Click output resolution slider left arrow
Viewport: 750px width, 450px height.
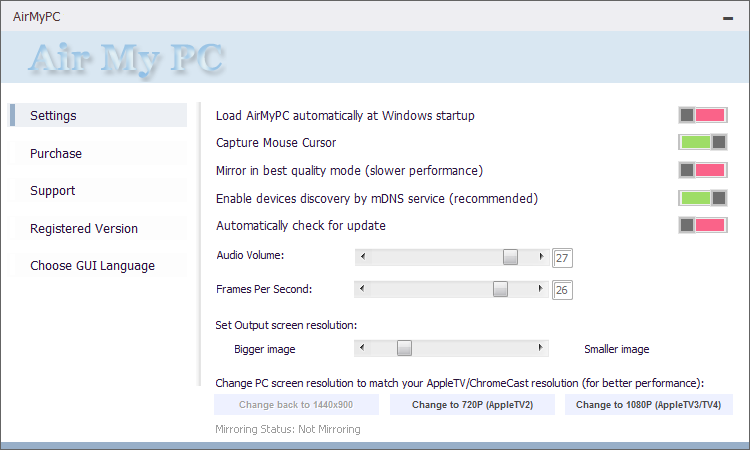(x=362, y=348)
